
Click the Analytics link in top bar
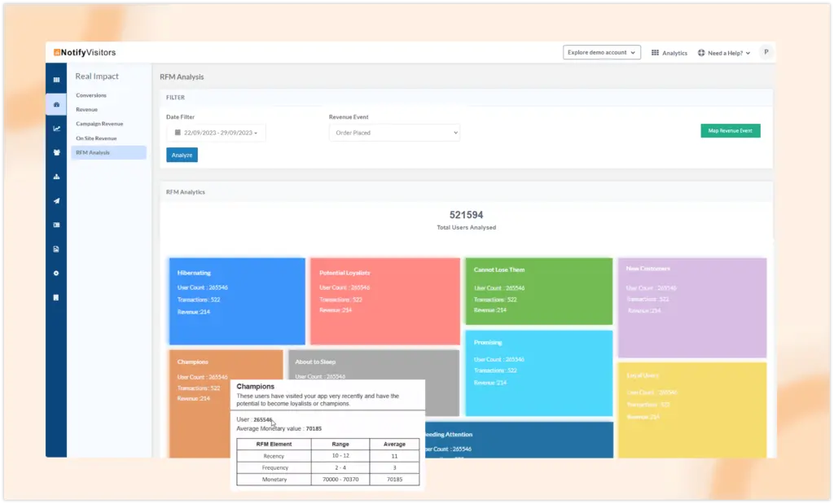click(x=669, y=53)
